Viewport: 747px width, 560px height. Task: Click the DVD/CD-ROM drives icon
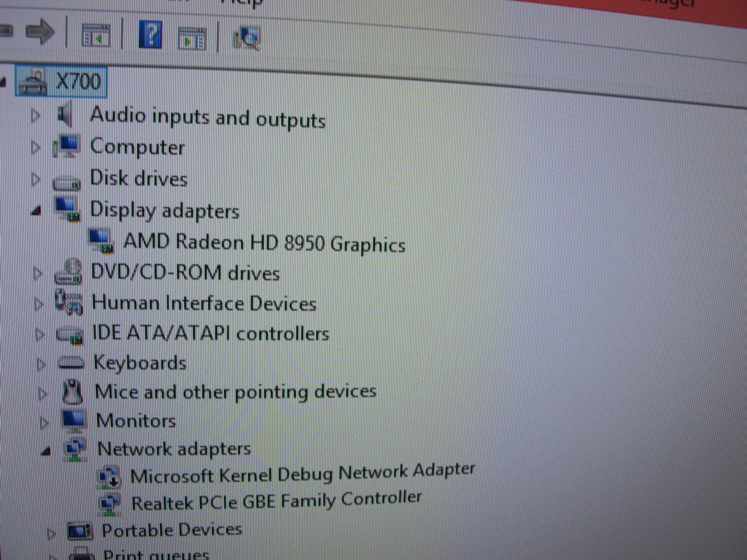point(68,273)
